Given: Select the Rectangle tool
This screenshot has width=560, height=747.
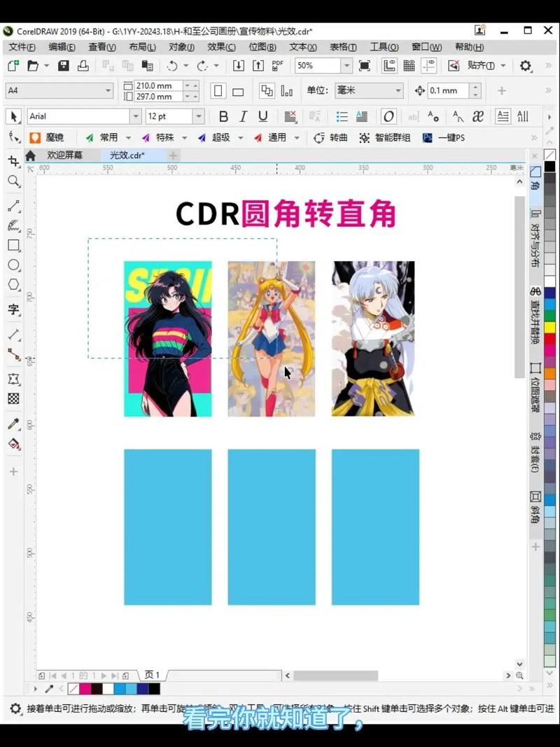Looking at the screenshot, I should pyautogui.click(x=14, y=246).
